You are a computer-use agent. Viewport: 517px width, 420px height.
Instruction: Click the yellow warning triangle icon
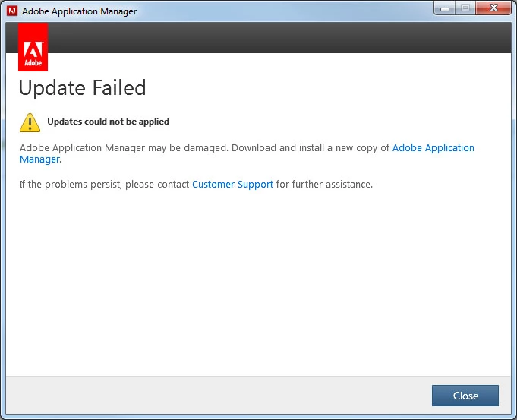[30, 122]
